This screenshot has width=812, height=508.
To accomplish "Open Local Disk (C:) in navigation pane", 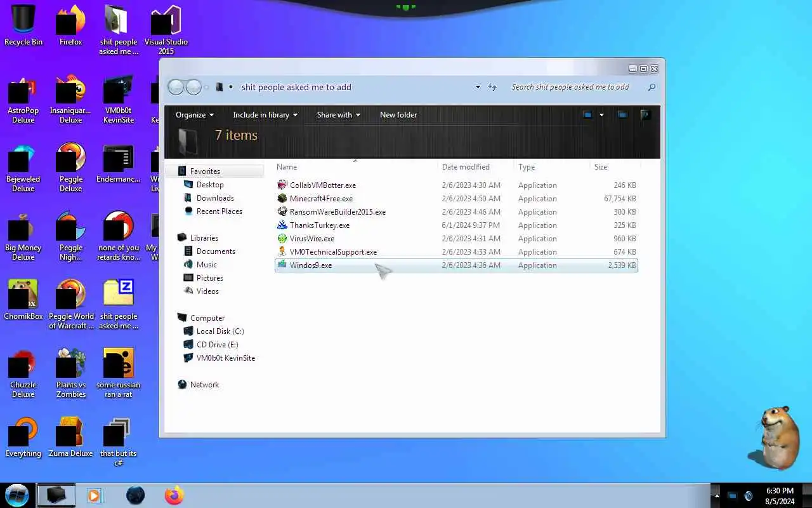I will coord(219,331).
